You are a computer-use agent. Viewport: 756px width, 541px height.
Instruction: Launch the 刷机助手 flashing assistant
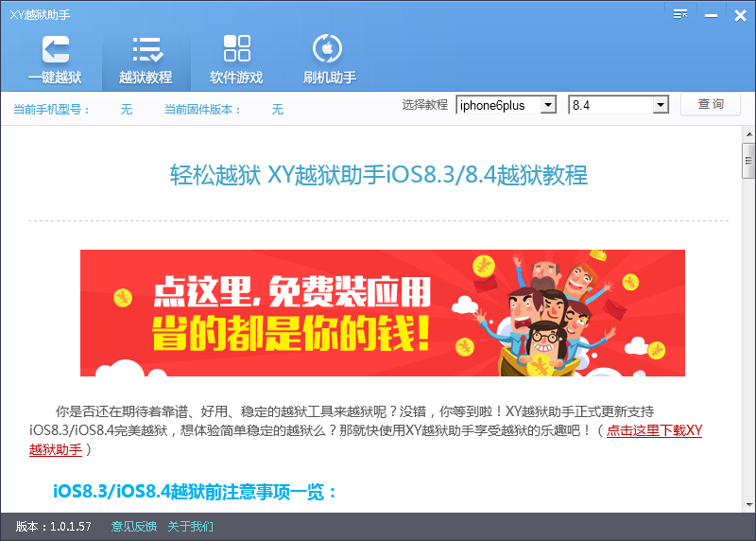pyautogui.click(x=329, y=59)
